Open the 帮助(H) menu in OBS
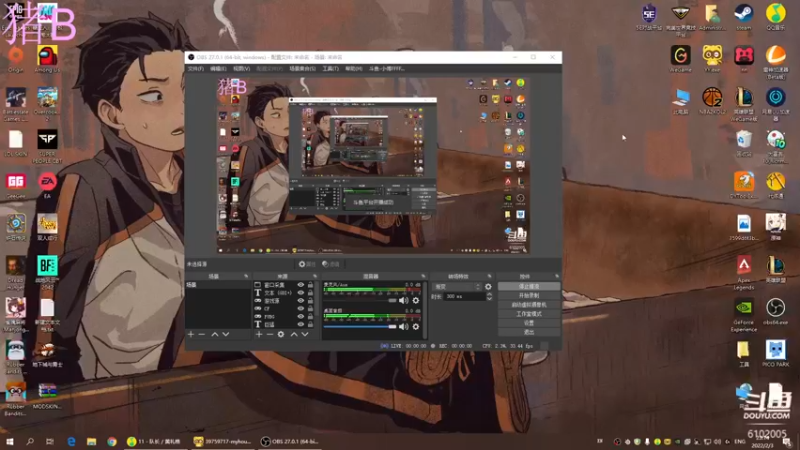The height and width of the screenshot is (450, 800). point(354,68)
